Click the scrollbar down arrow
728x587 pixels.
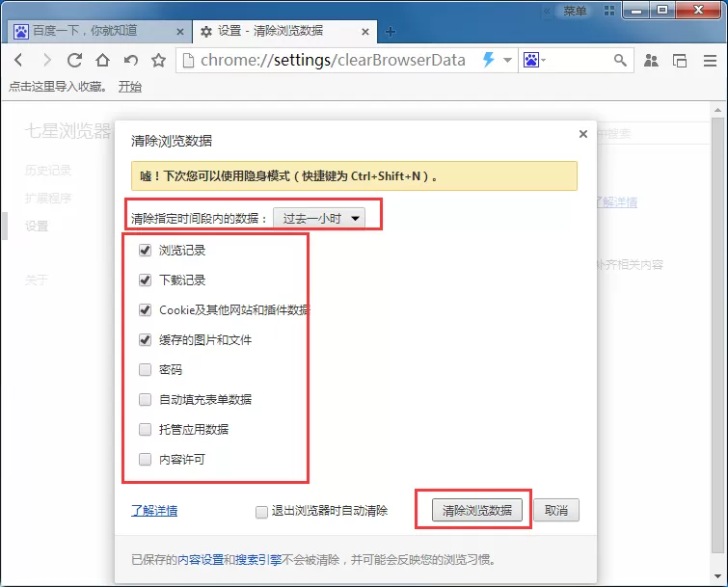click(717, 575)
